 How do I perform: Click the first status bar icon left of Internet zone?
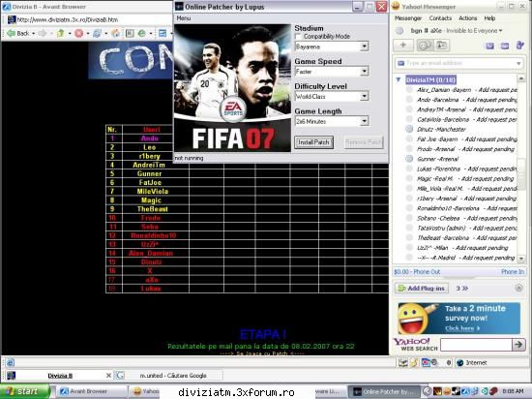(403, 362)
